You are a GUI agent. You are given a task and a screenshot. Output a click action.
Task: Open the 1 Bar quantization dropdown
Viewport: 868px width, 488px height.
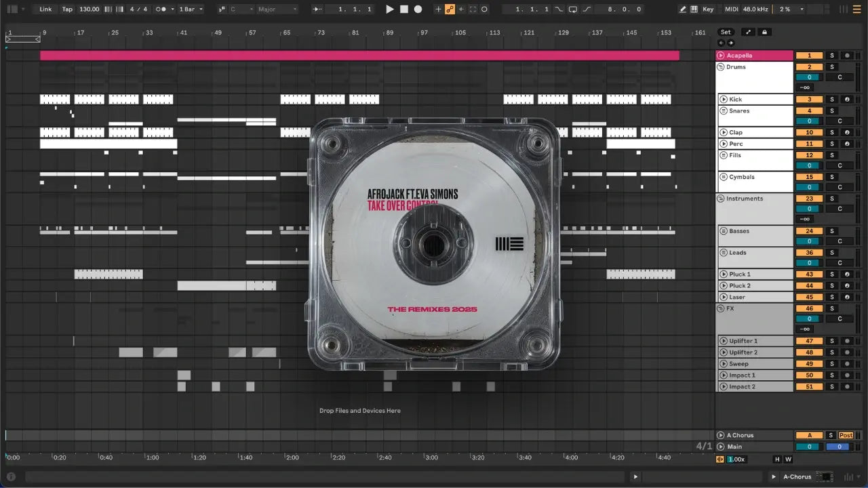(191, 9)
